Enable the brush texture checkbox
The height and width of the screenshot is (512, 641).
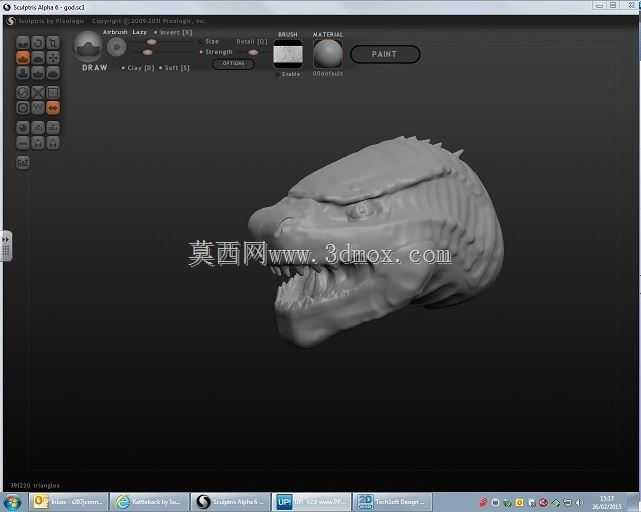coord(278,74)
